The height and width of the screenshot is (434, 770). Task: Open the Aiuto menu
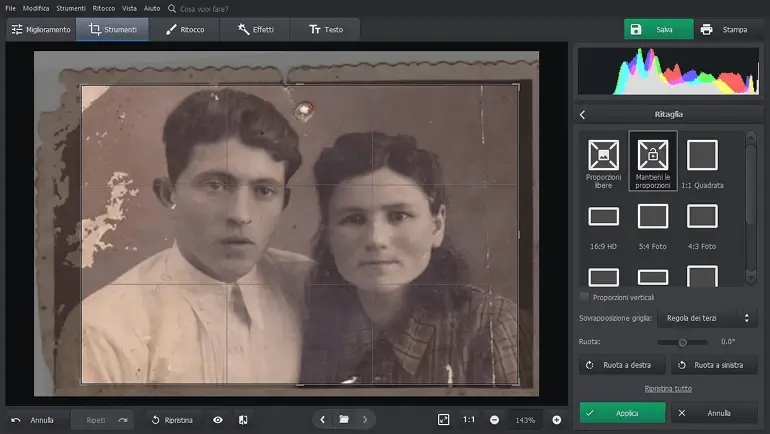(152, 8)
